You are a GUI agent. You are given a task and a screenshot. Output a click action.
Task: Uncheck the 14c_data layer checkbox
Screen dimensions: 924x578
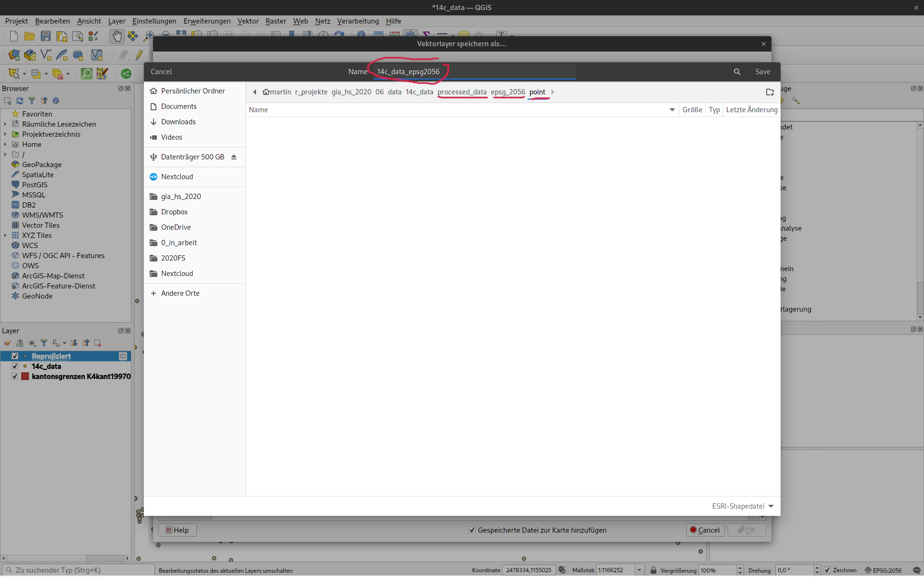coord(15,366)
